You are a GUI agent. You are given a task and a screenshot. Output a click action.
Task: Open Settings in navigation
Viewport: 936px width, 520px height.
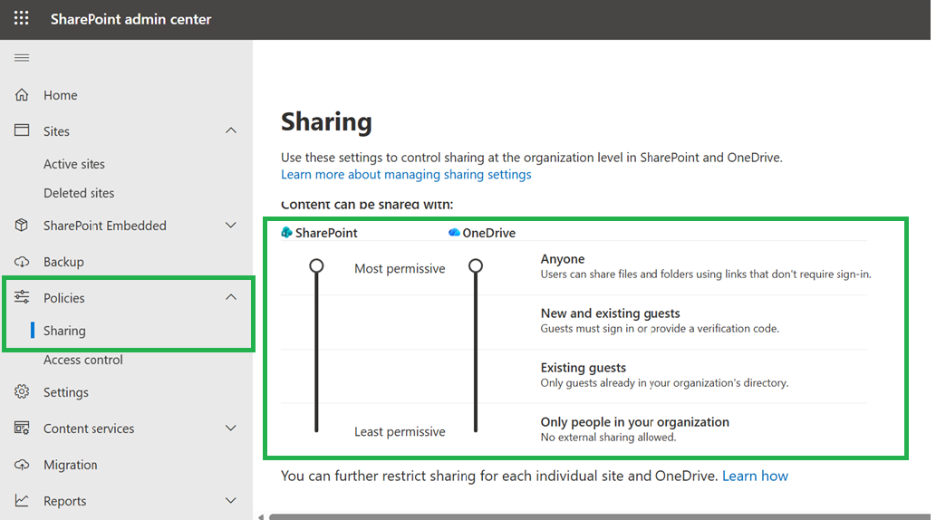coord(66,392)
